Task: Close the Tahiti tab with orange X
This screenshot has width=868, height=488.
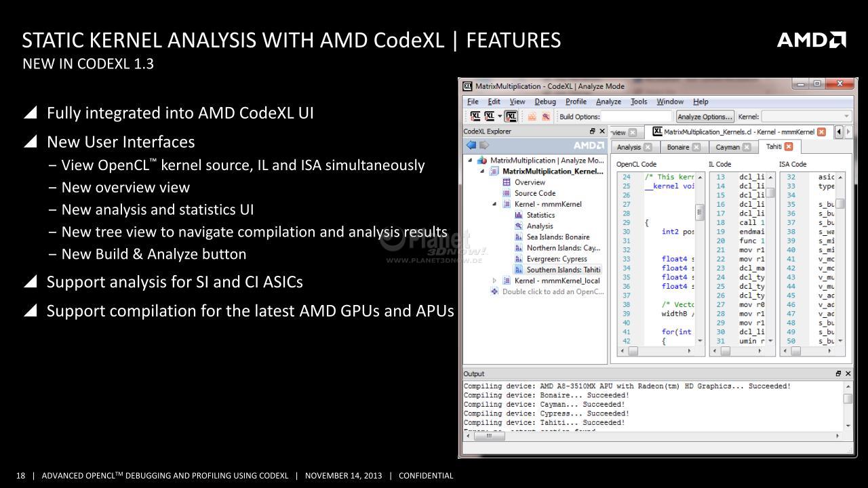Action: tap(789, 146)
